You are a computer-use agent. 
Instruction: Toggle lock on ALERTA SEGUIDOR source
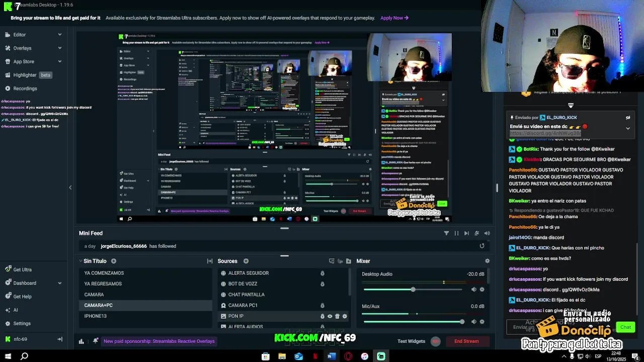pos(323,273)
